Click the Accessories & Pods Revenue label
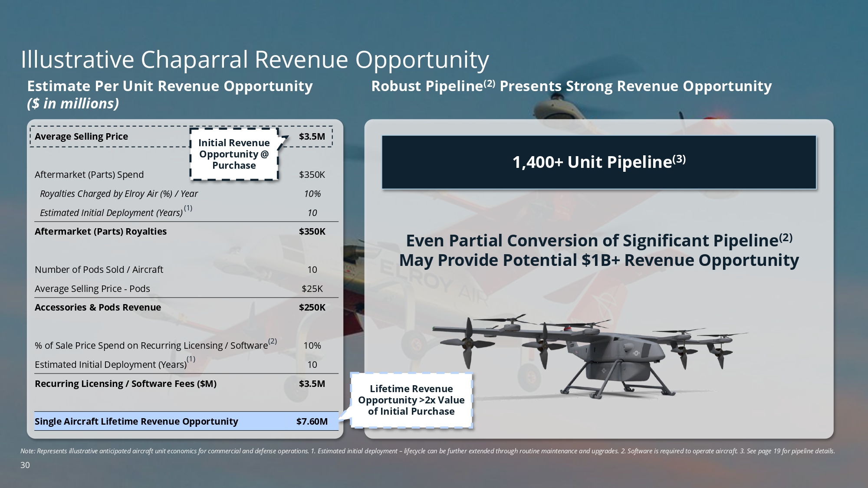 point(98,308)
